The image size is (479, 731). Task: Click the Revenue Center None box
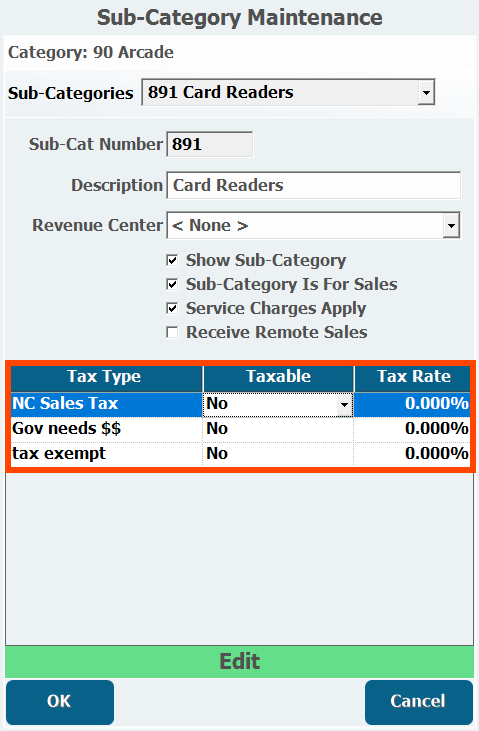point(313,226)
